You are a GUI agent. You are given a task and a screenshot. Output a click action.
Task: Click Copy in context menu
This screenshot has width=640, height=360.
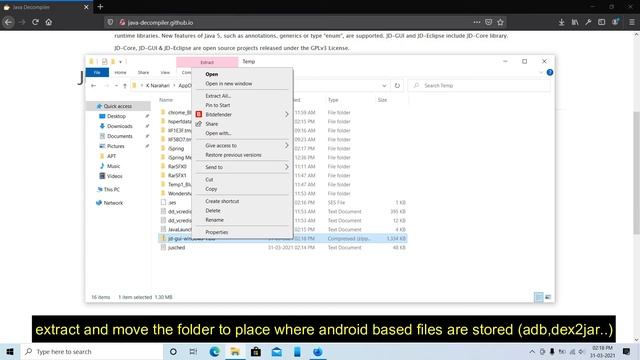(211, 189)
